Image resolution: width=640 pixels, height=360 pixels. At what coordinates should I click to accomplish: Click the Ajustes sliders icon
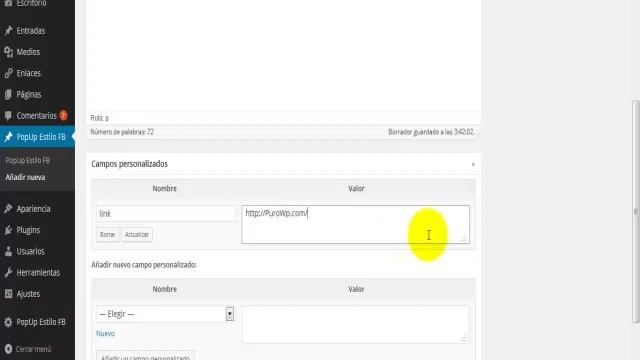tap(8, 293)
